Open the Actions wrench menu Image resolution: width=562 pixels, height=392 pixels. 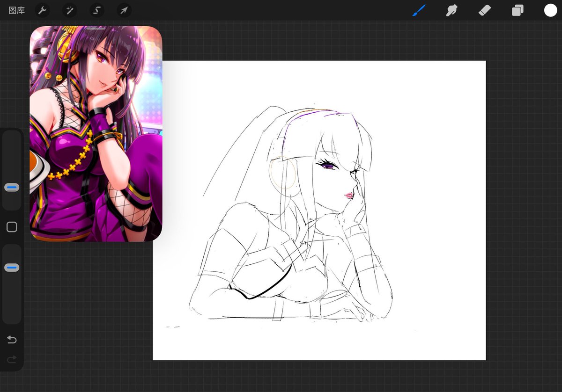click(42, 10)
